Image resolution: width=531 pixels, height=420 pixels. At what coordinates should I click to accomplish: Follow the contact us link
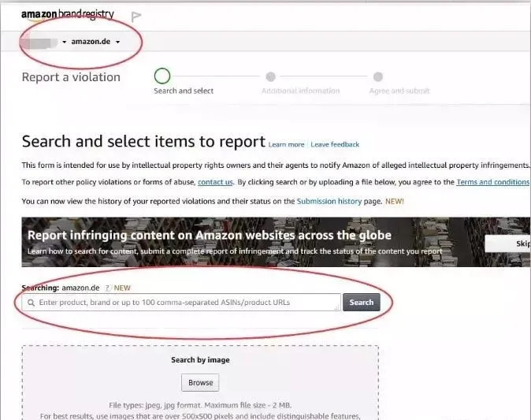(x=215, y=182)
